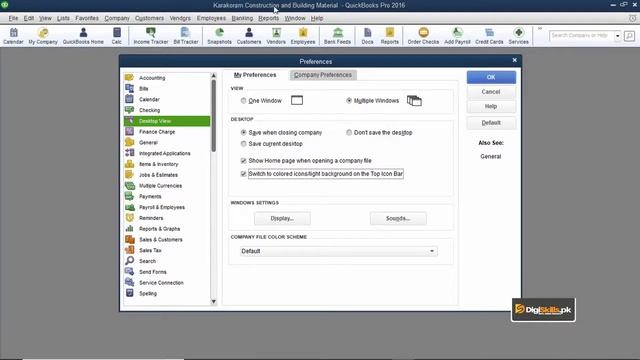Open Bill Tracker icon

pos(186,36)
